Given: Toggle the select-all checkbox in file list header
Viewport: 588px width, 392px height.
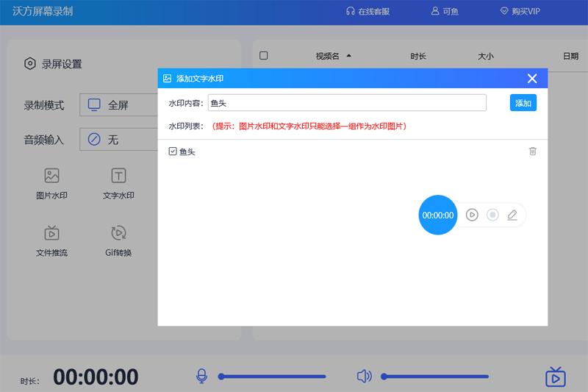Looking at the screenshot, I should (264, 56).
